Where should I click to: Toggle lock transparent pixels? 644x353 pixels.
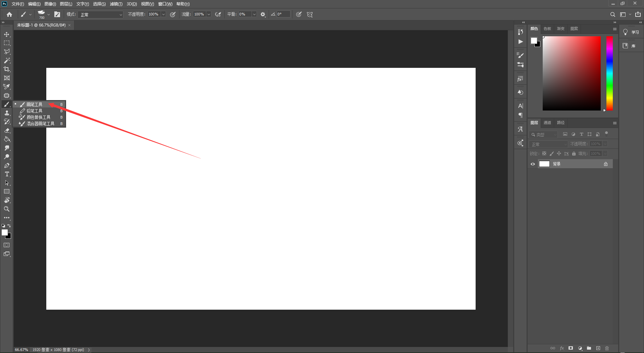[x=544, y=153]
